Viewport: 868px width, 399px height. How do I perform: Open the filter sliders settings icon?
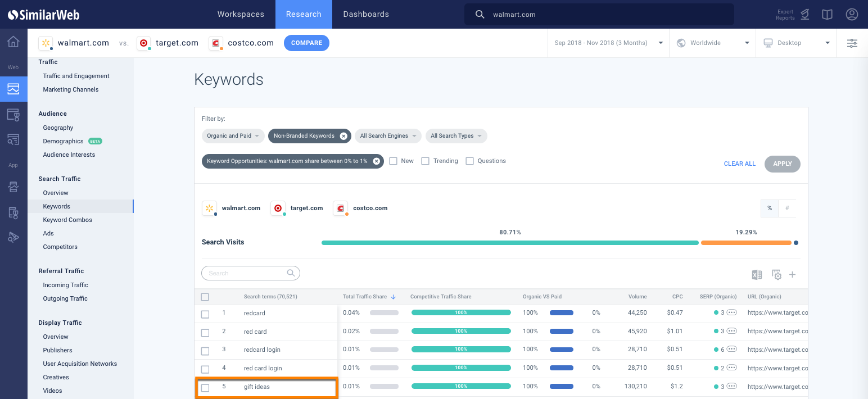coord(852,43)
